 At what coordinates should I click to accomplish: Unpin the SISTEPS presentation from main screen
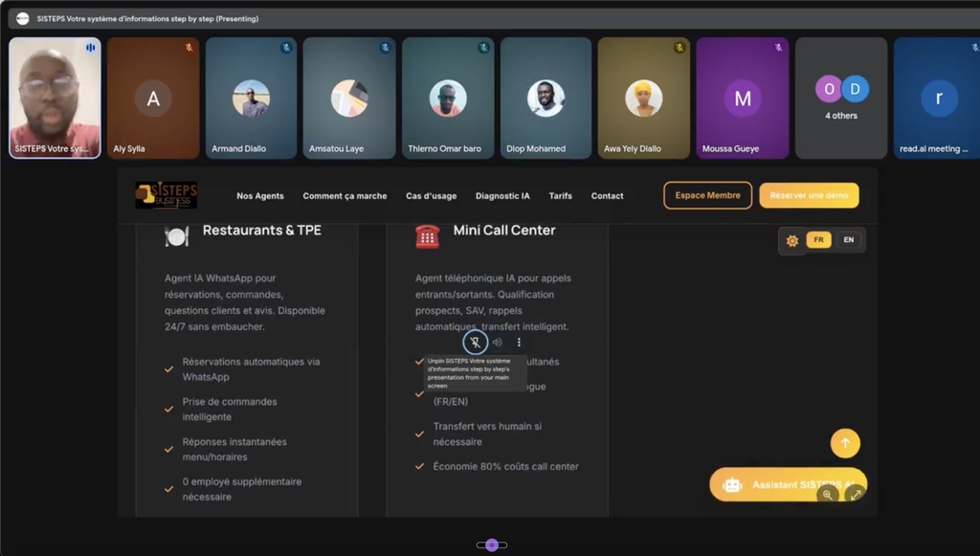476,342
